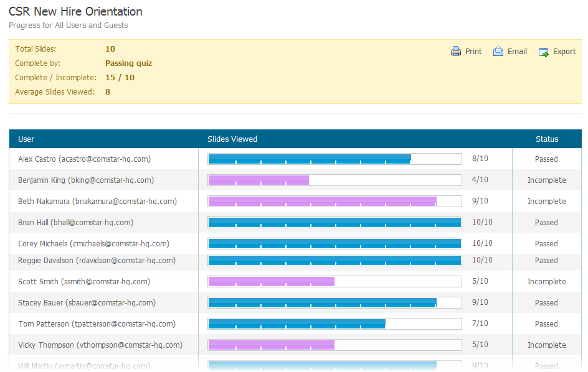
Task: Click Benjamin King's purple progress bar
Action: (x=258, y=180)
